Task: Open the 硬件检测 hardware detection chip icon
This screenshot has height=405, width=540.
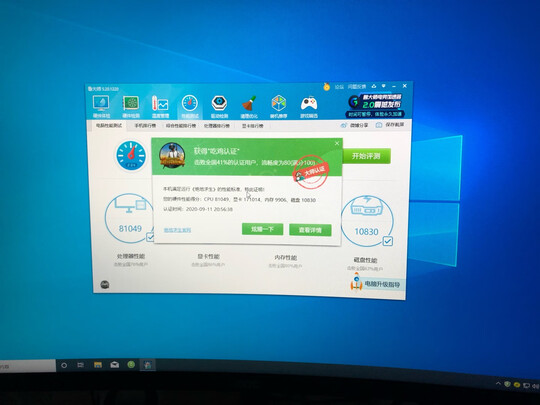Action: (131, 103)
